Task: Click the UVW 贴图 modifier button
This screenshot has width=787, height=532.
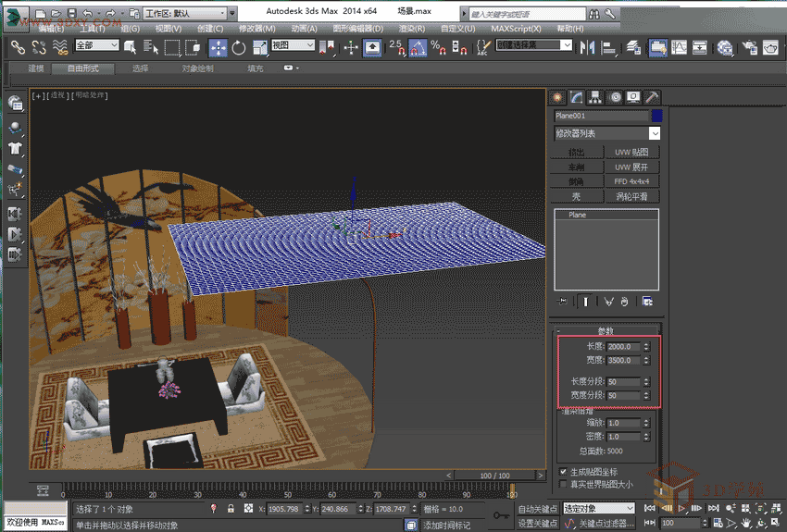Action: [x=631, y=153]
